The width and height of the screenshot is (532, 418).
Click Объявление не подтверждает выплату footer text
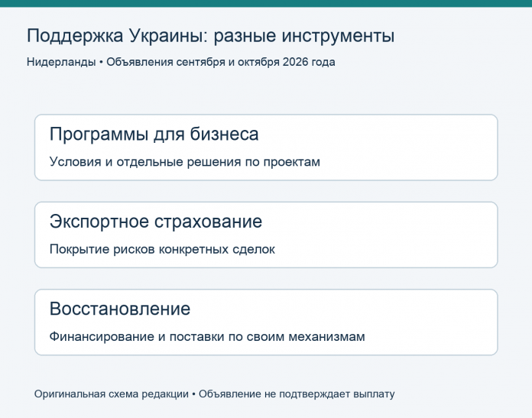pyautogui.click(x=297, y=394)
